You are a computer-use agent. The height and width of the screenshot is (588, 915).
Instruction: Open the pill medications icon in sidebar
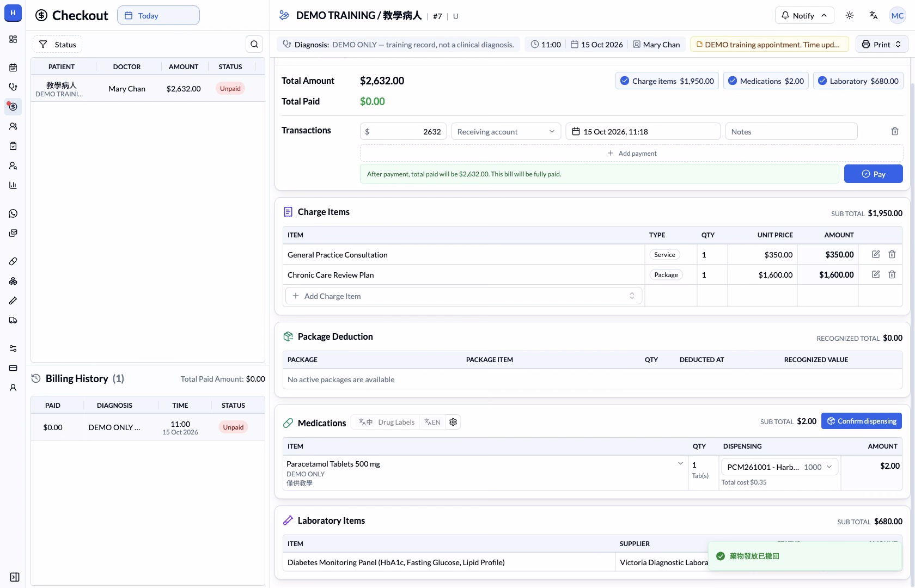tap(13, 261)
